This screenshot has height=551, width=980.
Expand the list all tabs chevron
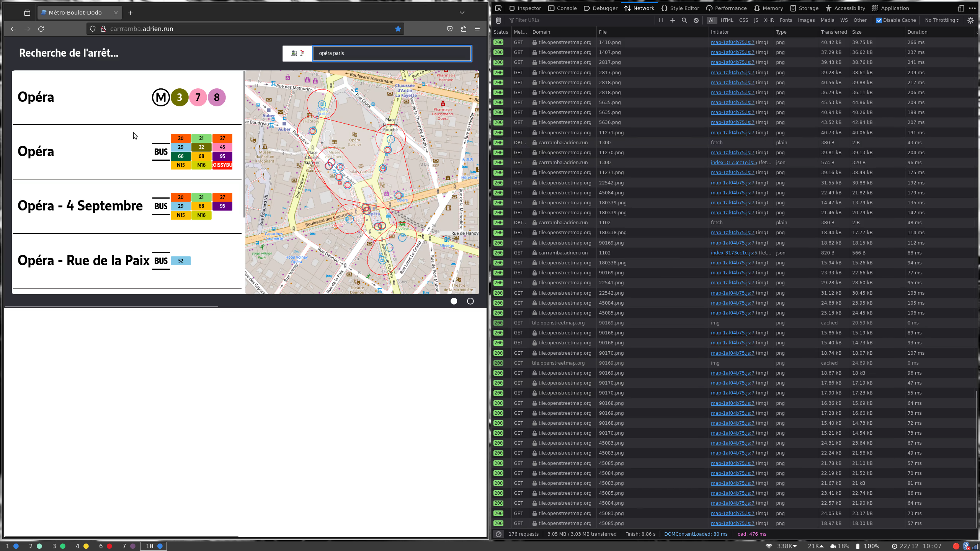[x=462, y=13]
